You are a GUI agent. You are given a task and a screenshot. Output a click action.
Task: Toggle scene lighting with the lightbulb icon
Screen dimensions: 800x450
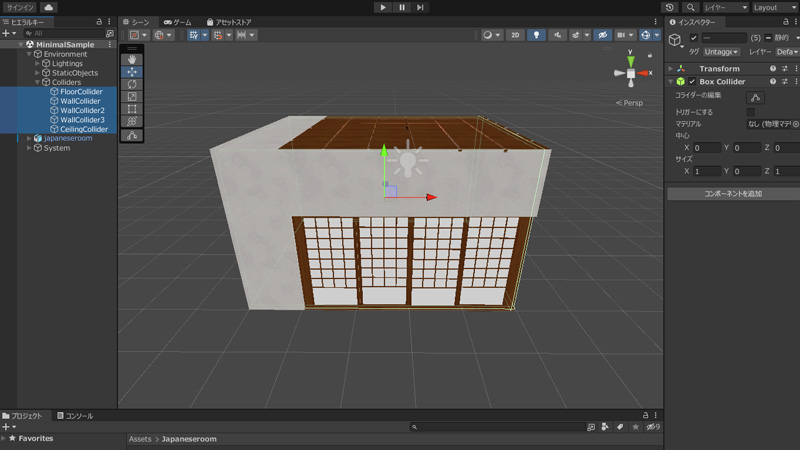click(537, 35)
